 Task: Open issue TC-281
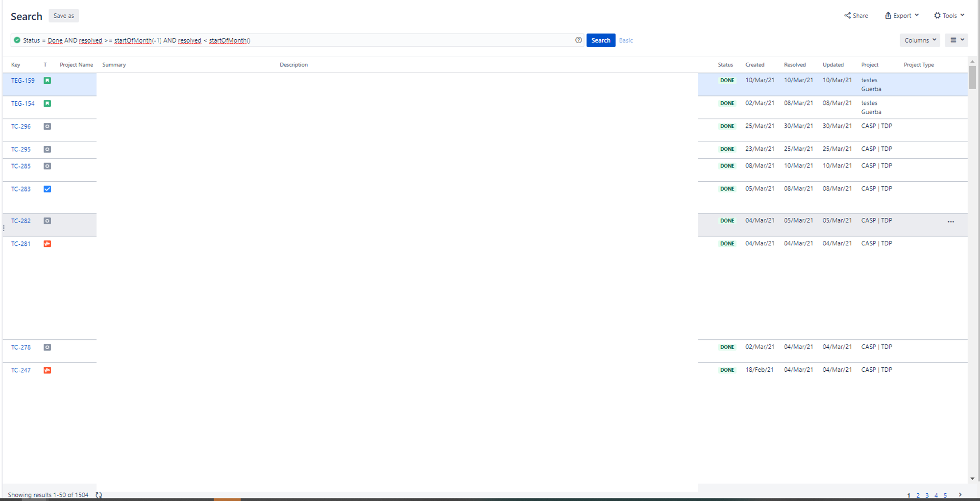click(21, 244)
